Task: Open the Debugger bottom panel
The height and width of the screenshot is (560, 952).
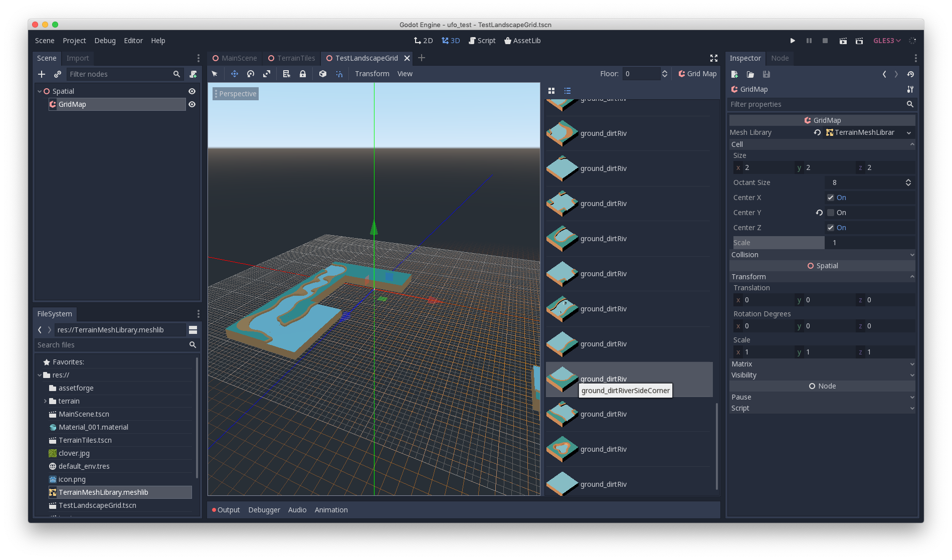Action: pyautogui.click(x=264, y=510)
